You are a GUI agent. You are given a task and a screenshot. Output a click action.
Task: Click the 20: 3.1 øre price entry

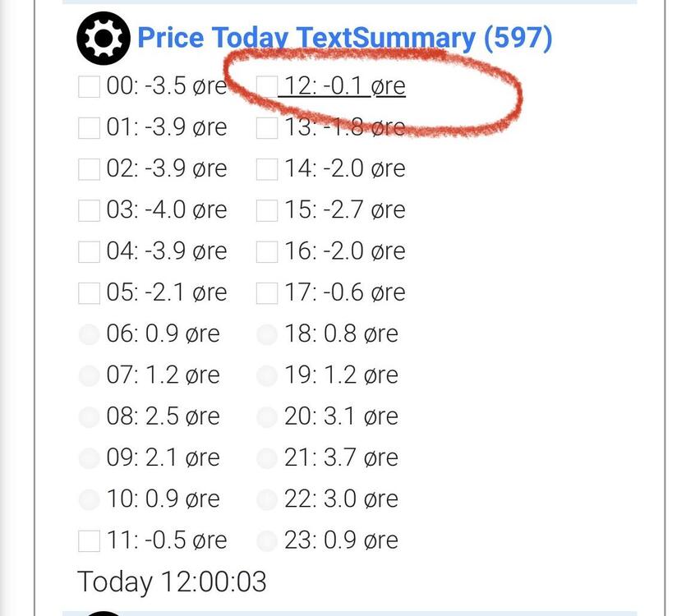341,416
